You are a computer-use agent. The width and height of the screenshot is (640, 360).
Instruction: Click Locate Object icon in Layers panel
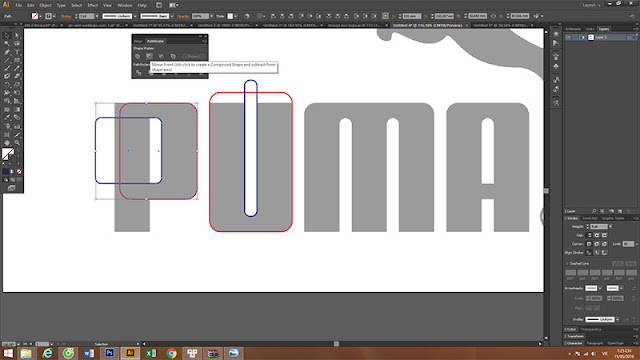594,211
